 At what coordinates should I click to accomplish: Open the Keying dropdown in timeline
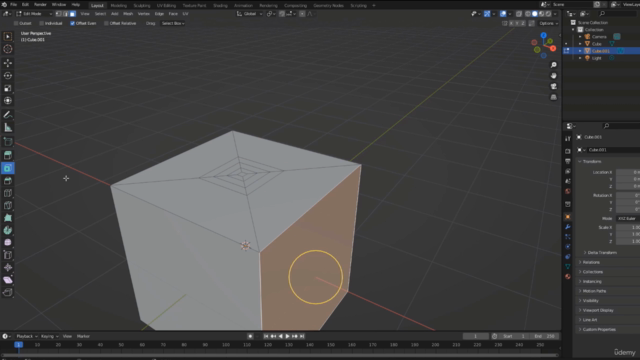click(x=49, y=336)
